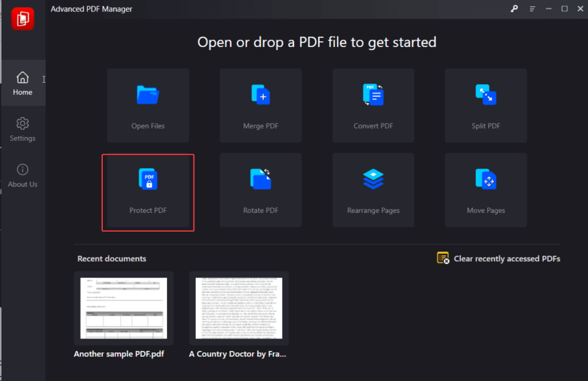Minimize the Advanced PDF Manager window
This screenshot has height=381, width=588.
click(x=548, y=9)
